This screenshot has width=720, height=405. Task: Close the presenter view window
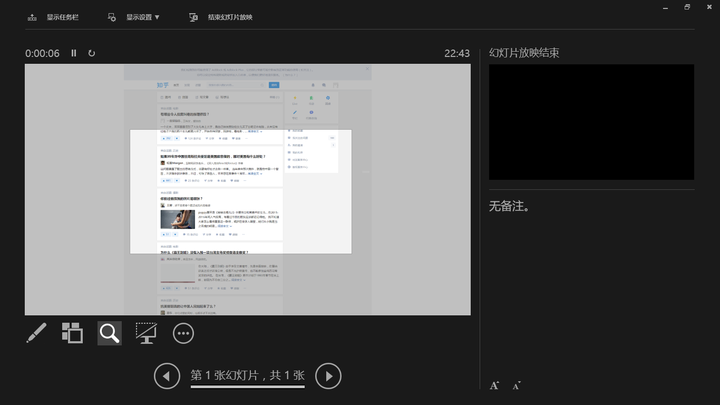(x=709, y=7)
